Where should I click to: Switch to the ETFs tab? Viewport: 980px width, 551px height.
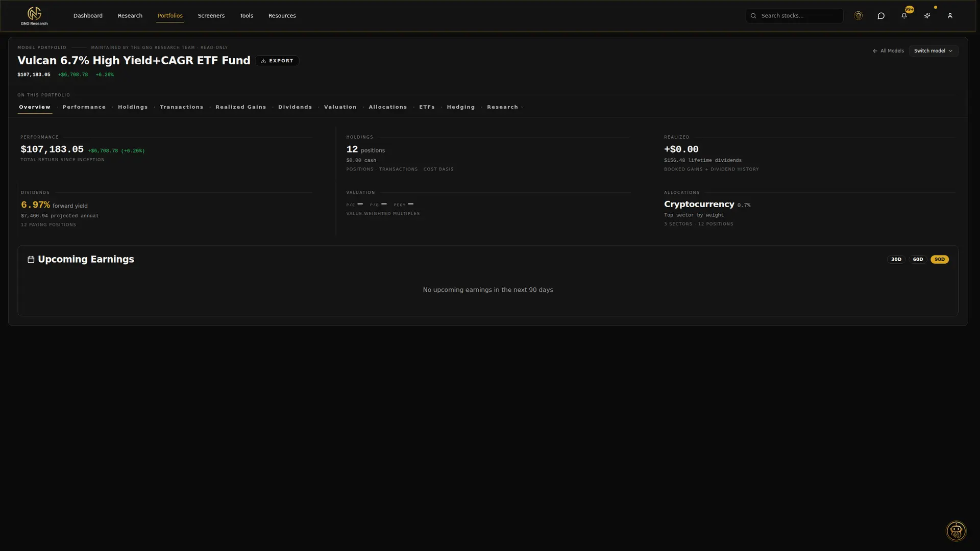[x=427, y=107]
